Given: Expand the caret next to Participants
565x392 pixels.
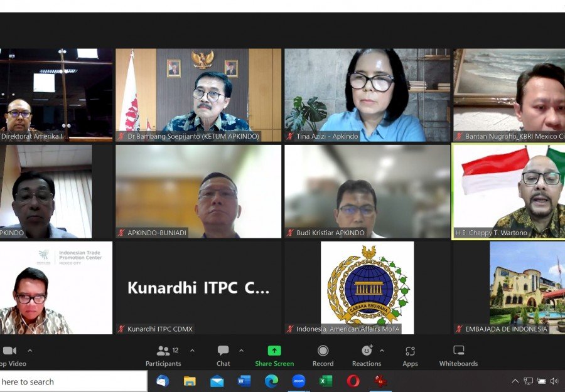Looking at the screenshot, I should click(x=192, y=351).
